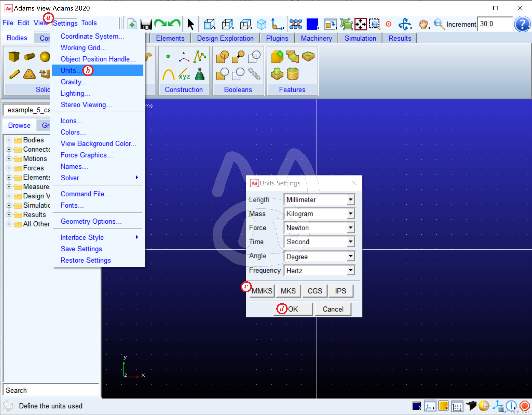This screenshot has height=415, width=532.
Task: Toggle the globe render icon in status bar
Action: pos(484,406)
